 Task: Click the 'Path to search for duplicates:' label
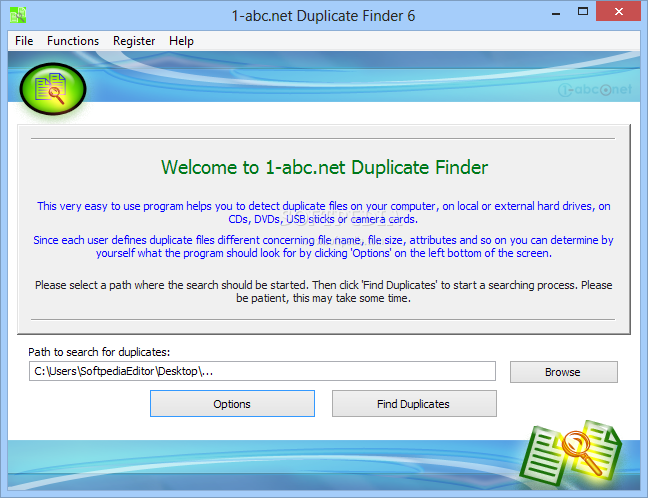(99, 352)
